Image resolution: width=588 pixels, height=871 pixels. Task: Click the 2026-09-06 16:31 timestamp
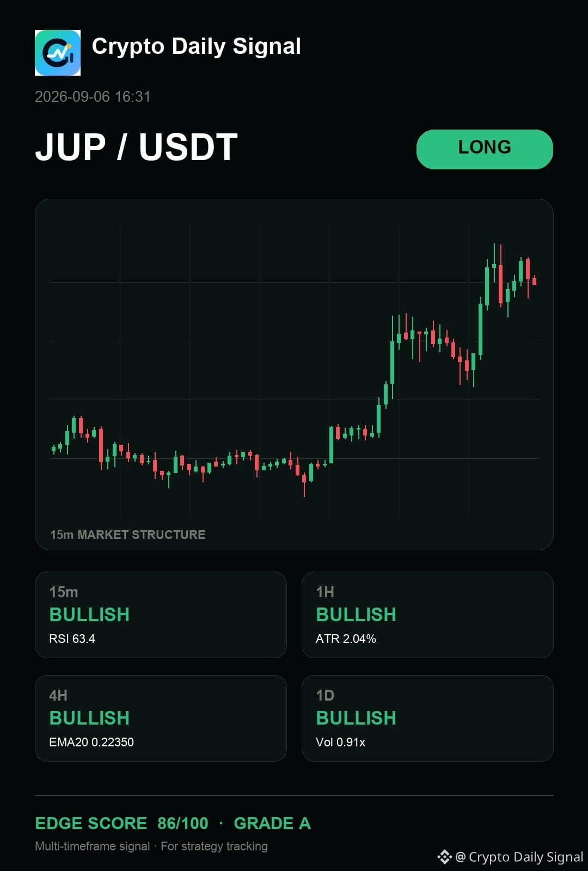tap(93, 97)
